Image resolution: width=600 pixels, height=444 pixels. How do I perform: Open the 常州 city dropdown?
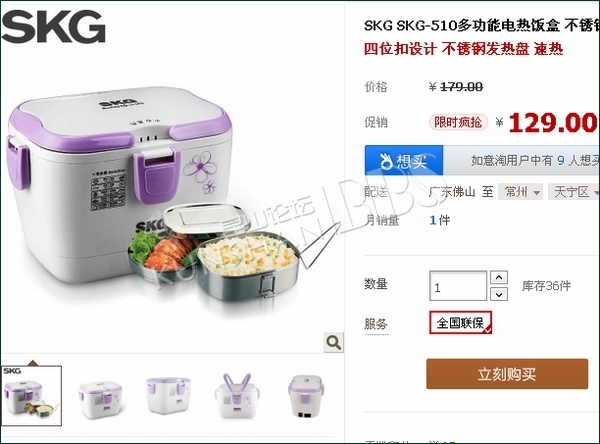point(520,191)
